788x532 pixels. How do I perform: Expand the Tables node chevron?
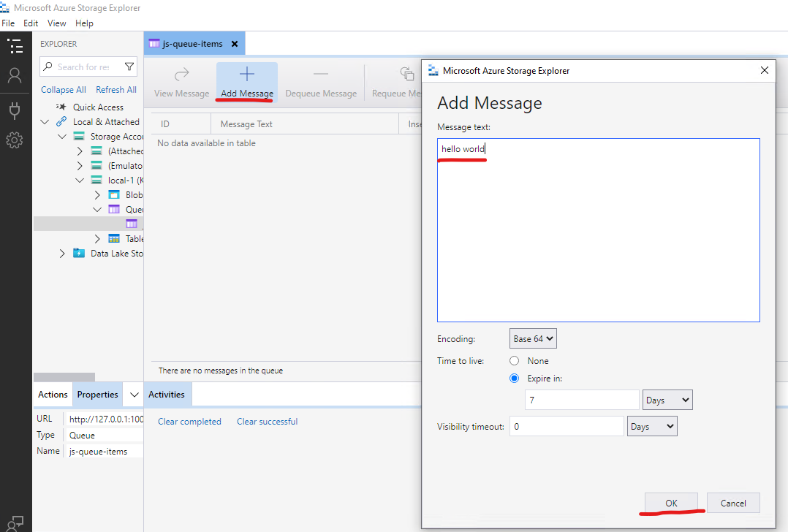[97, 238]
